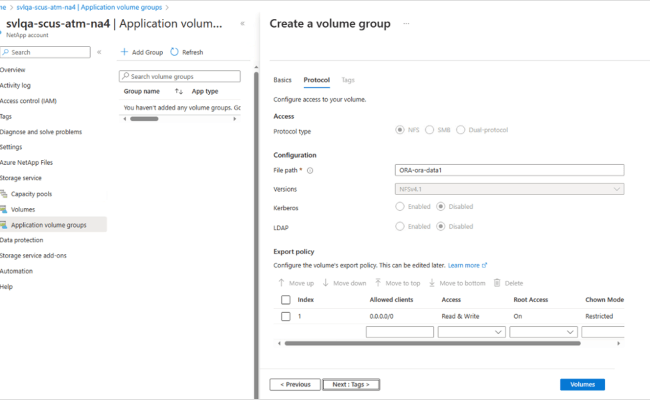Open the Access dropdown in new rule row
Image resolution: width=650 pixels, height=400 pixels.
click(471, 332)
